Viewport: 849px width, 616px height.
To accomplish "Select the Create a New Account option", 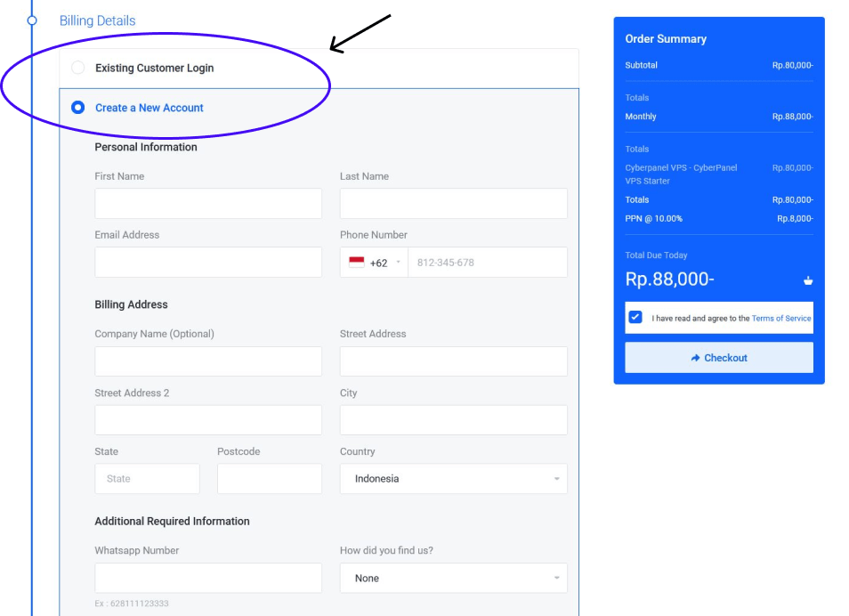I will (77, 107).
